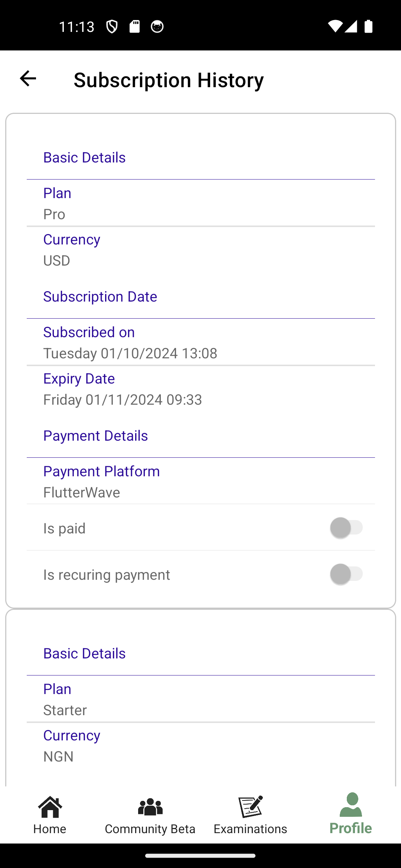Toggle the Is recuring payment switch
Screen dimensions: 401x868
pos(346,574)
